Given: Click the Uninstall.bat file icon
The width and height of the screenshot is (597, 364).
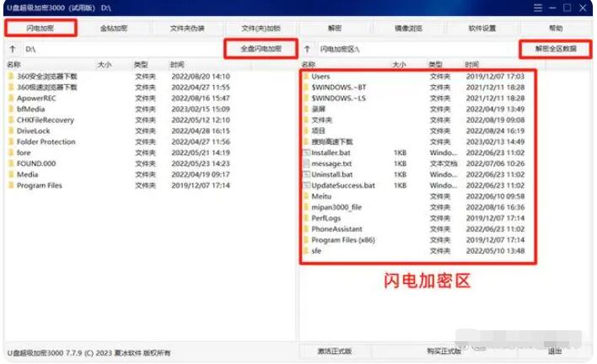Looking at the screenshot, I should [x=305, y=174].
